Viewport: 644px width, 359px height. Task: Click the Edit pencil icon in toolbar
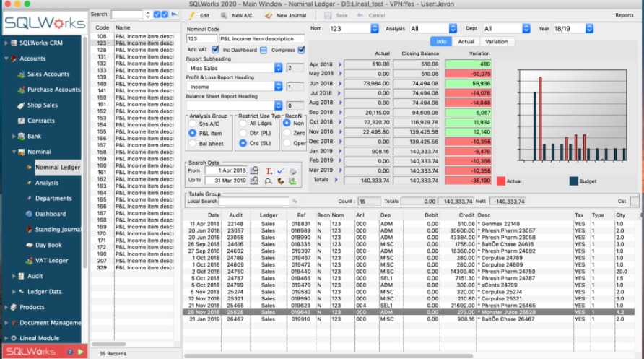point(192,16)
